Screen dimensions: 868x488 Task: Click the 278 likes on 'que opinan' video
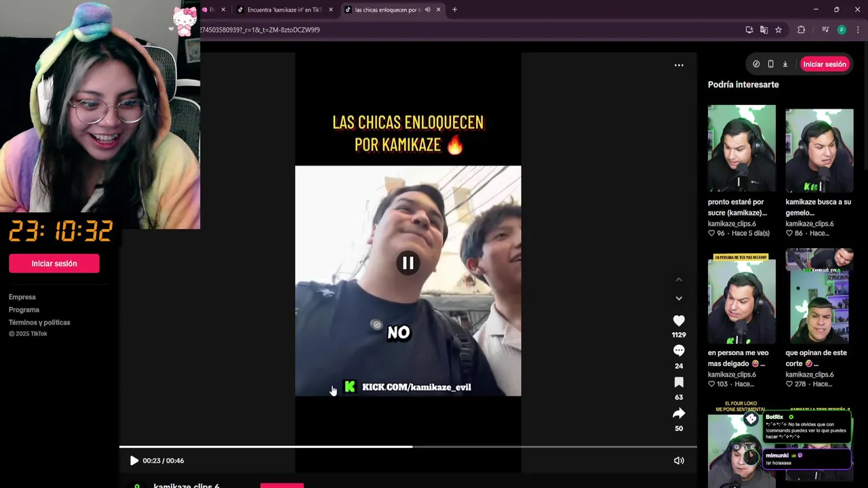click(795, 384)
